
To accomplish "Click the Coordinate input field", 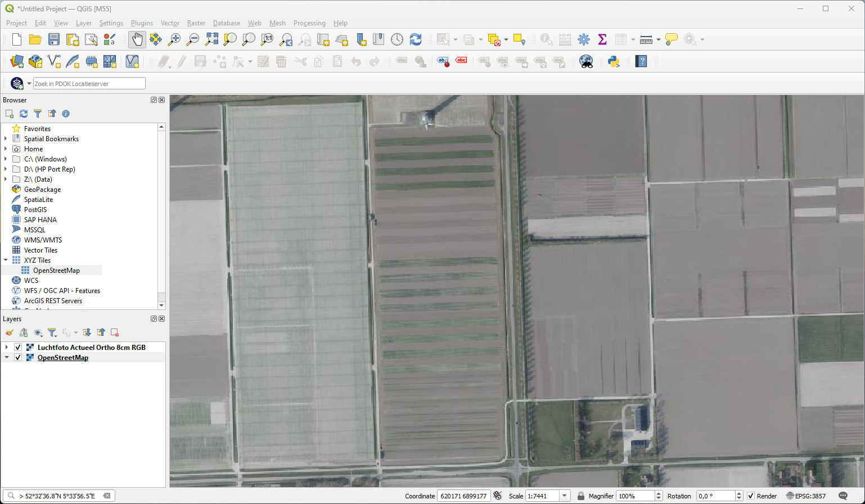I will tap(463, 496).
